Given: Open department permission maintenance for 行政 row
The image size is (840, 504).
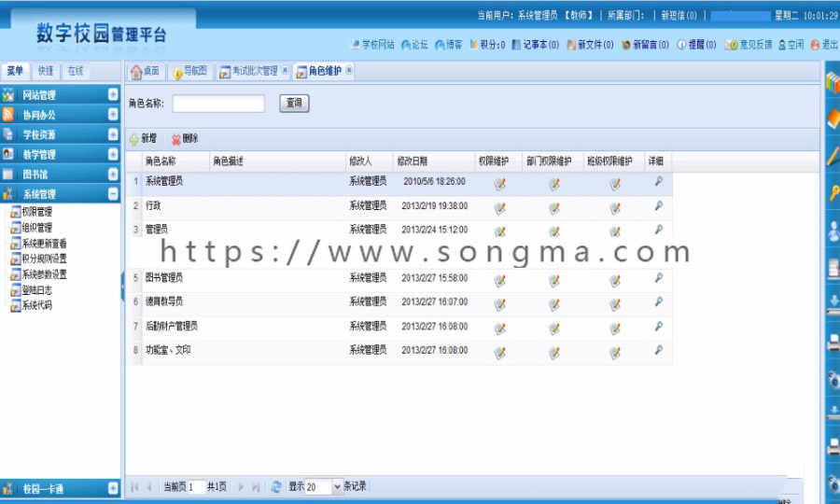Looking at the screenshot, I should [x=554, y=208].
